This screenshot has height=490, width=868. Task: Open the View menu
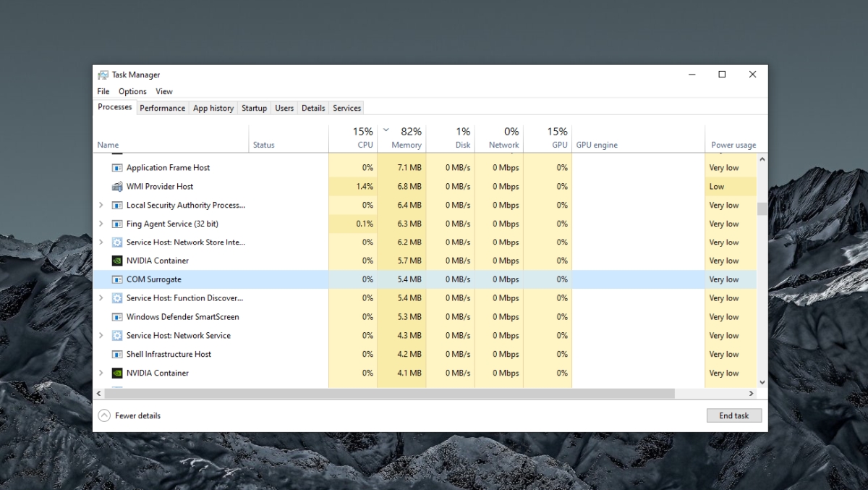(164, 91)
